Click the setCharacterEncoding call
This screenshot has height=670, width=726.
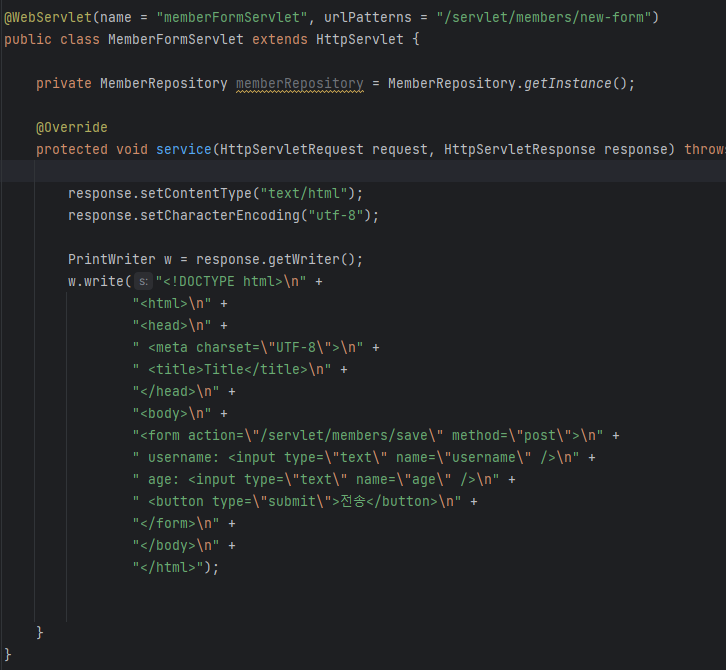pyautogui.click(x=220, y=215)
